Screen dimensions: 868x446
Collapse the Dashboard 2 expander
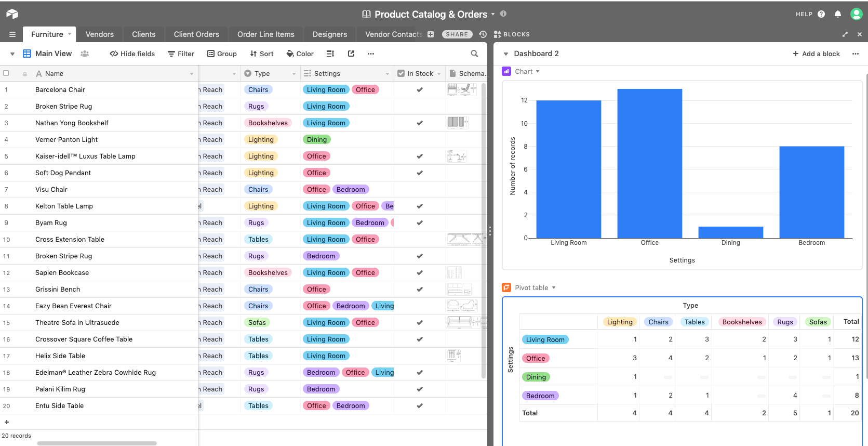(x=506, y=54)
